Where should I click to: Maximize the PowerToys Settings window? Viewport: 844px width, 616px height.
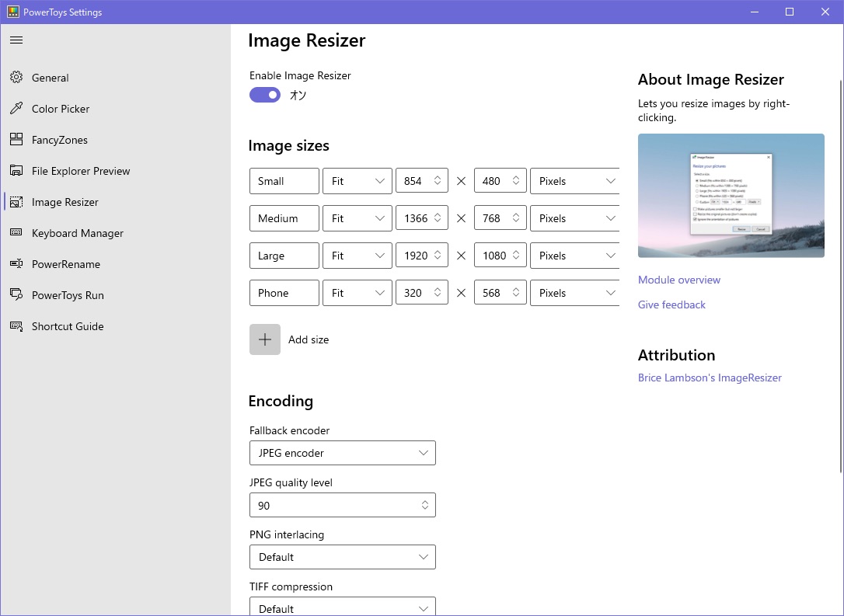[x=790, y=12]
